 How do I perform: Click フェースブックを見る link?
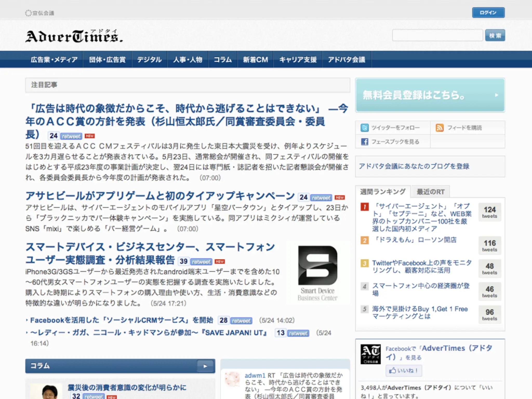pyautogui.click(x=395, y=142)
